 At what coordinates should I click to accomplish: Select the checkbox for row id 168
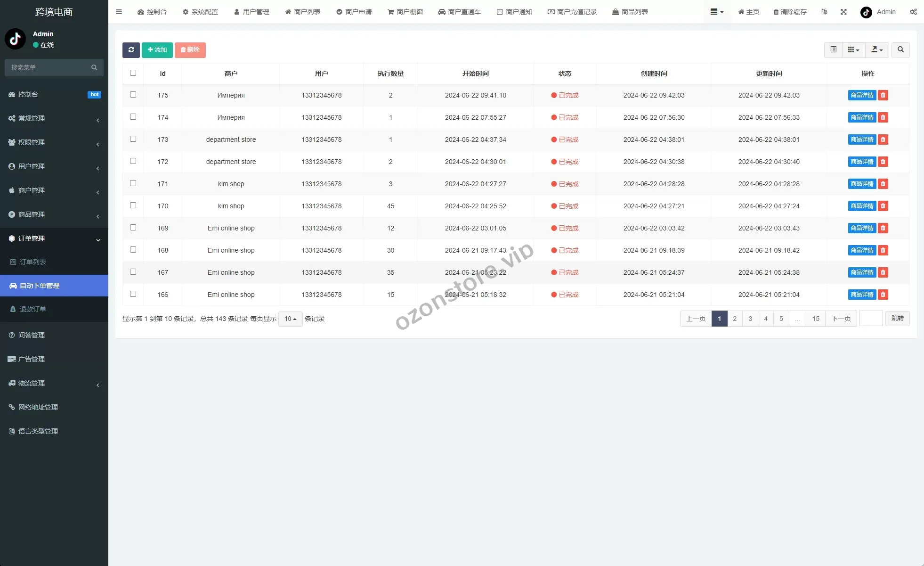coord(133,250)
